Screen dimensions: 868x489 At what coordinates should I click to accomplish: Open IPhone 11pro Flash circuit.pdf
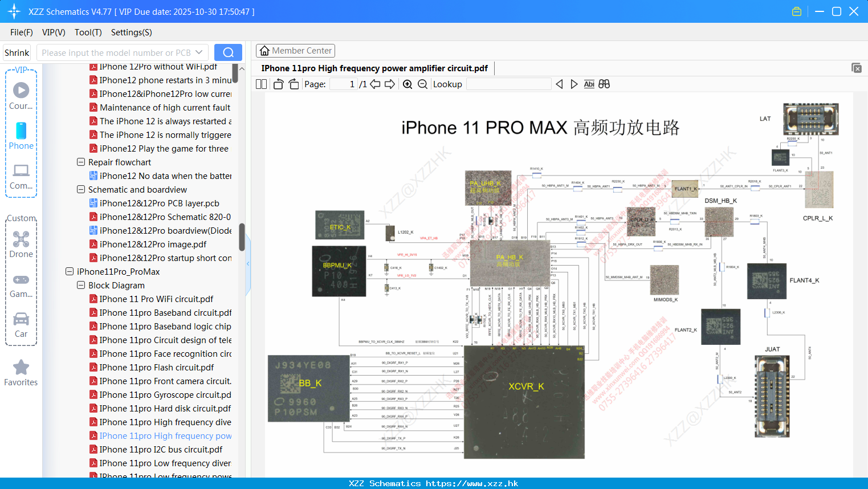[157, 367]
